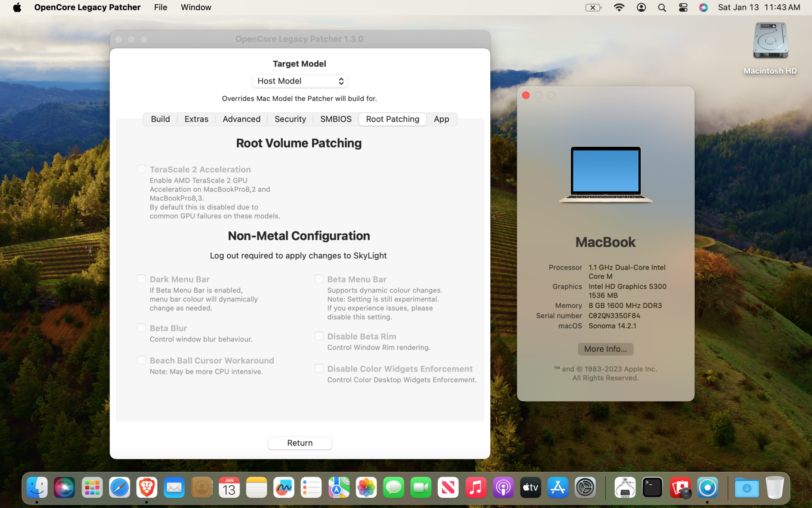Click the More Info... button
The width and height of the screenshot is (812, 508).
[x=605, y=349]
